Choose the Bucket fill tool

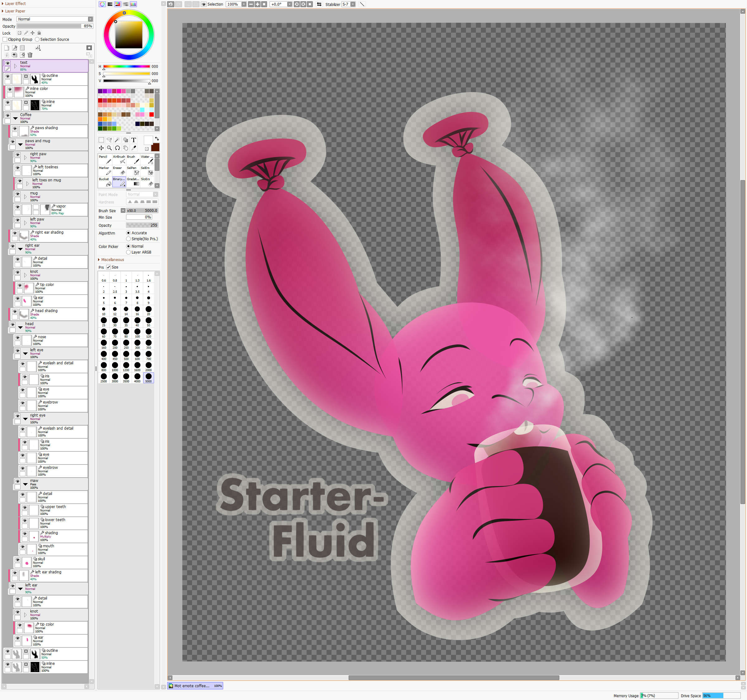tap(105, 182)
